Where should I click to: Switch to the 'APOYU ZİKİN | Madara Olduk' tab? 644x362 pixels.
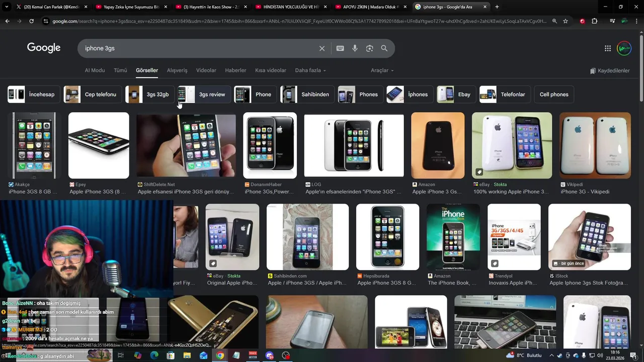(x=371, y=7)
